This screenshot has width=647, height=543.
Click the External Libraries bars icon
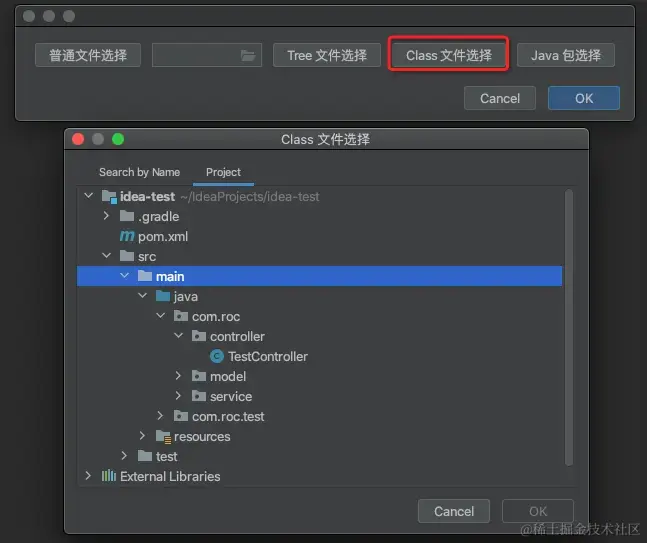[109, 476]
